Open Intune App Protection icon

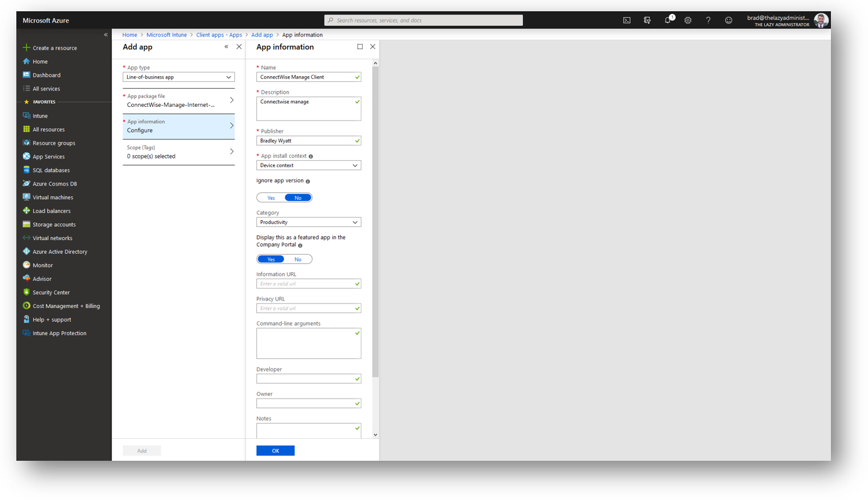pos(26,333)
